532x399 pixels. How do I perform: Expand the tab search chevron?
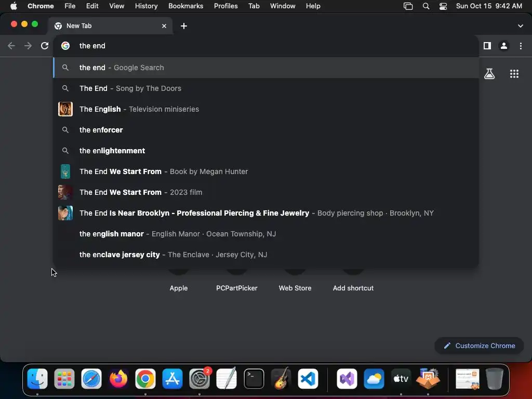coord(521,26)
